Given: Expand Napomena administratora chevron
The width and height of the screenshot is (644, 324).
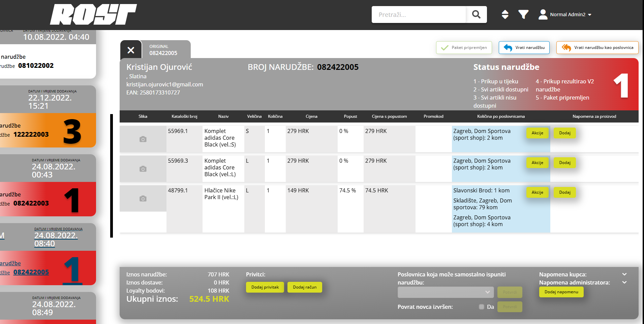Looking at the screenshot, I should tap(624, 282).
